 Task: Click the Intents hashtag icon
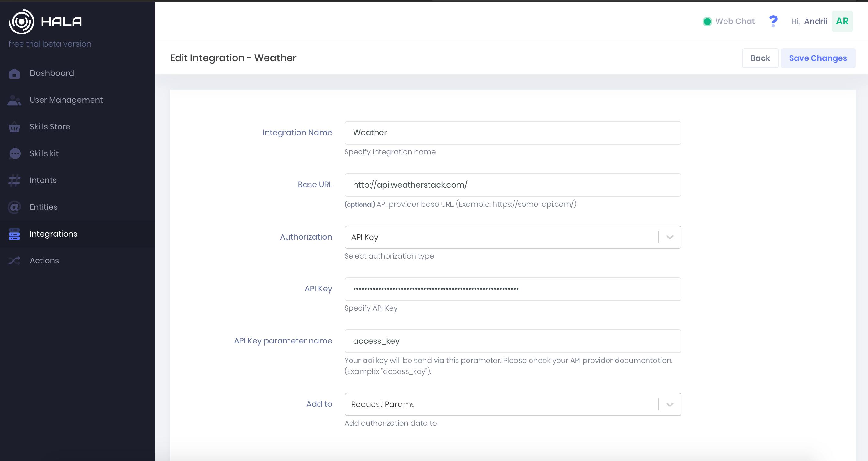click(x=14, y=181)
